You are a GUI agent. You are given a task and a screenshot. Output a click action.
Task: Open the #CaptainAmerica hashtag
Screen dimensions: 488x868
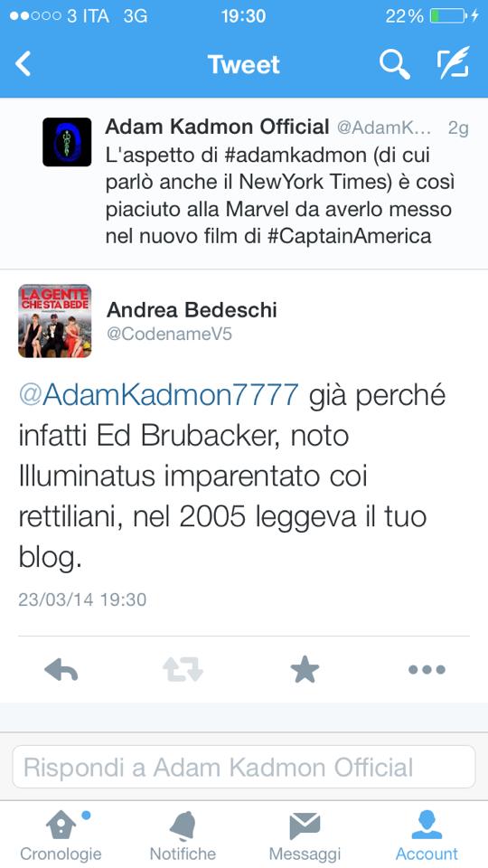349,236
